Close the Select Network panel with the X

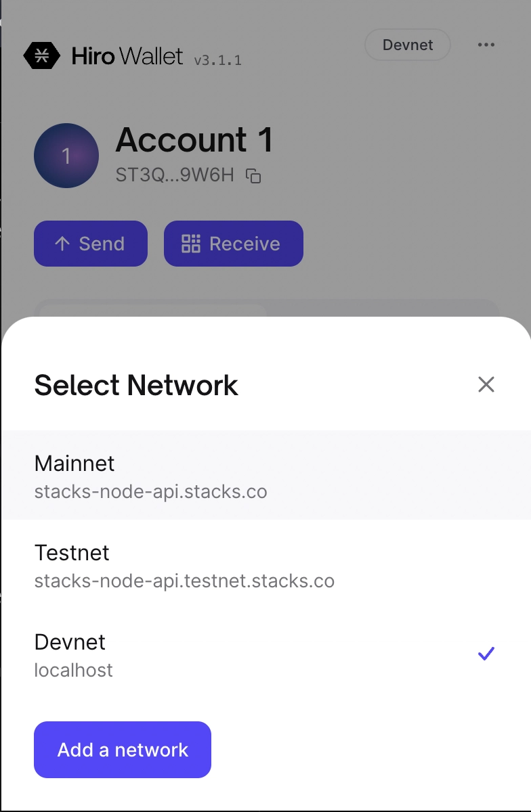click(486, 384)
